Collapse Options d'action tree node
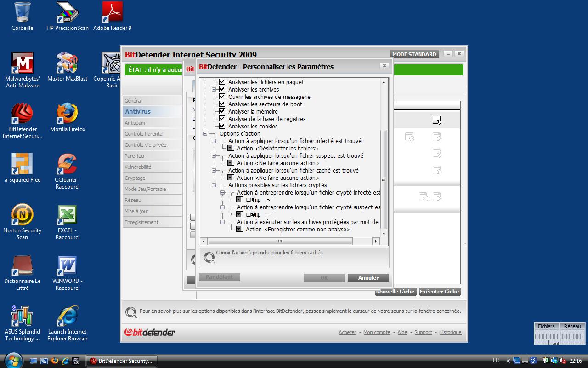Viewport: 588px width, 368px height. click(x=205, y=133)
